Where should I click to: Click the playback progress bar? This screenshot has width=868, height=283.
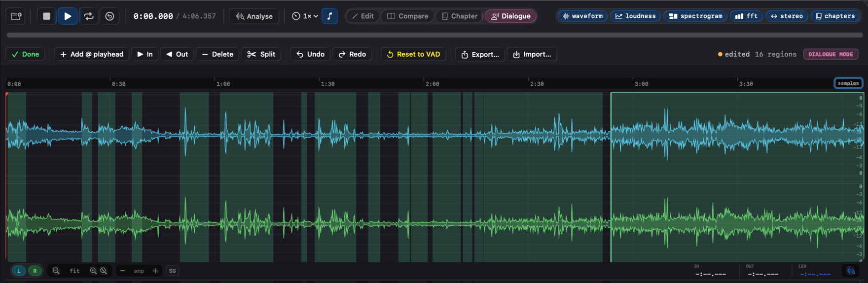434,35
